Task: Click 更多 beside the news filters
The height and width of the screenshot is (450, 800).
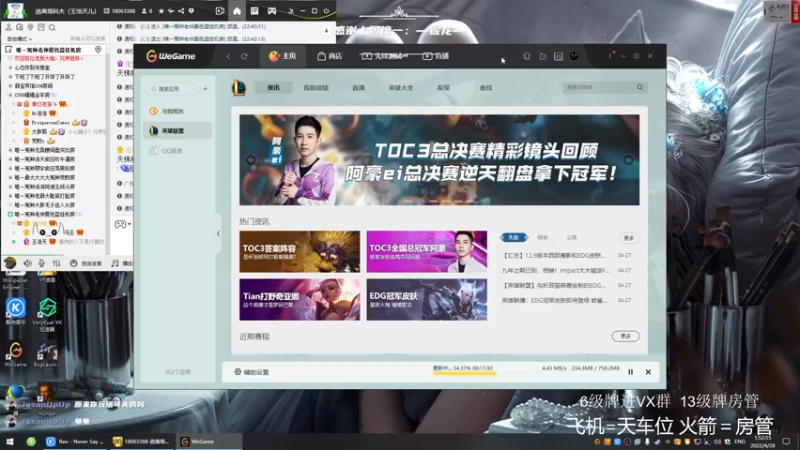Action: point(629,238)
